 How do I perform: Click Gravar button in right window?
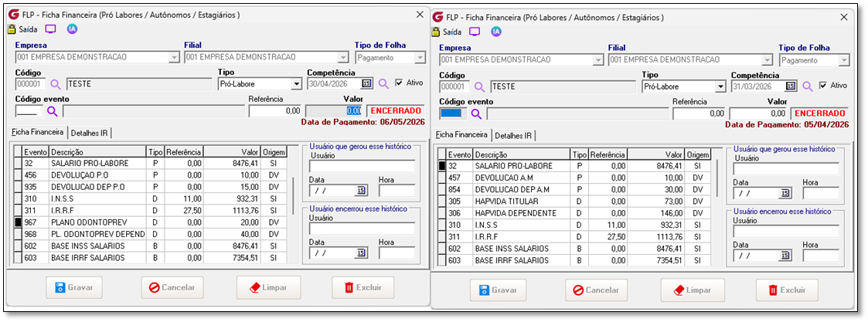[499, 290]
